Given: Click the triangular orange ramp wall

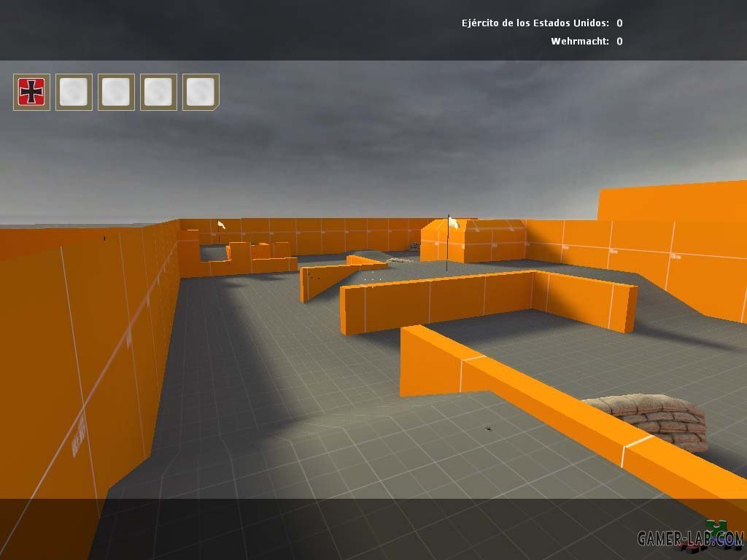Looking at the screenshot, I should click(325, 280).
